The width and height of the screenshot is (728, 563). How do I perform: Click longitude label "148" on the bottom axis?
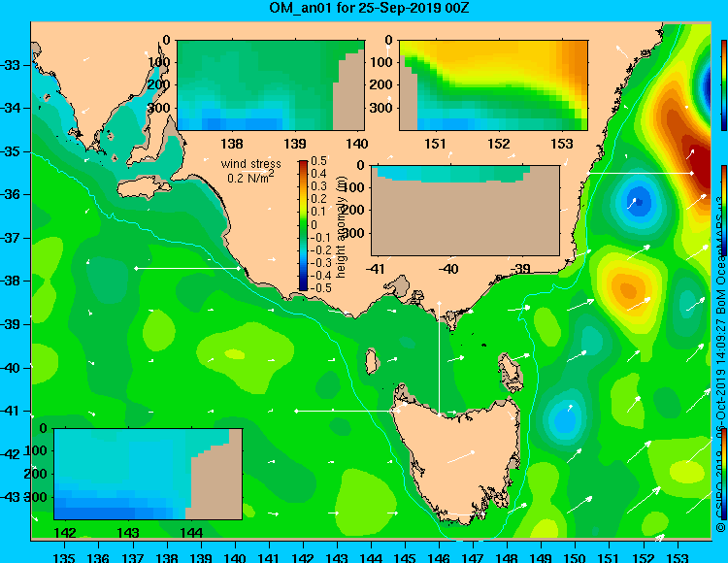(x=507, y=557)
